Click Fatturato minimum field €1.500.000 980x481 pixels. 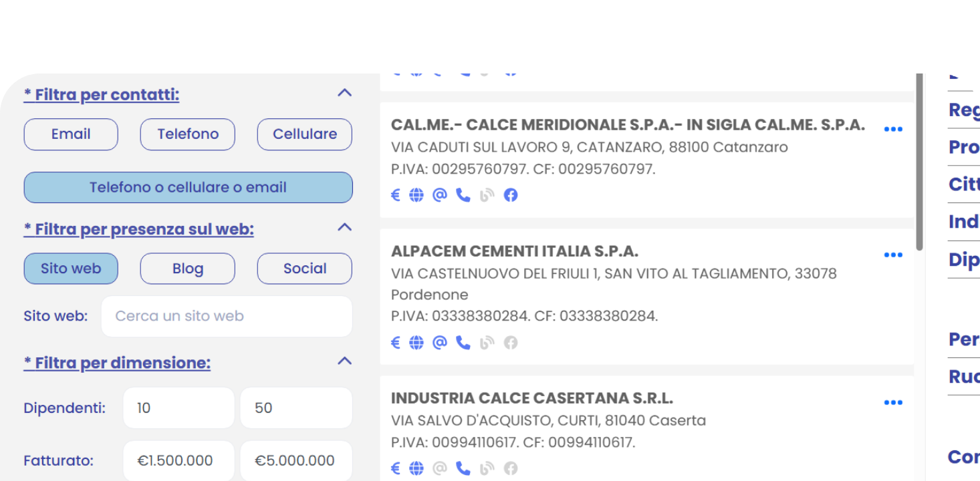178,461
